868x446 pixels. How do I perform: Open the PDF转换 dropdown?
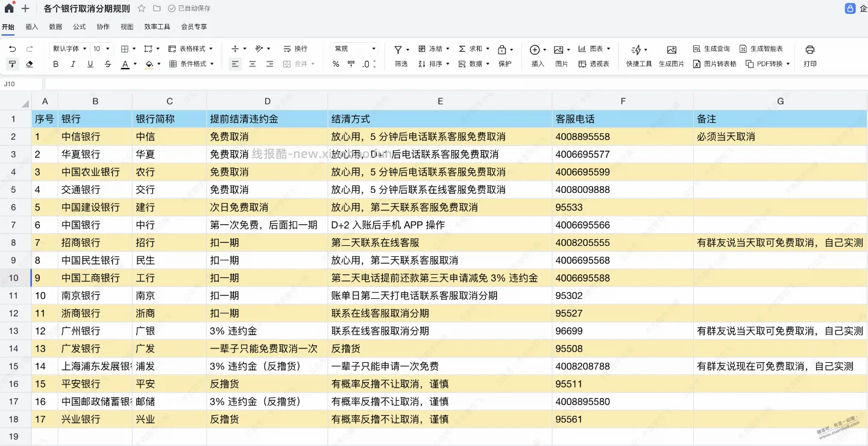click(x=767, y=64)
